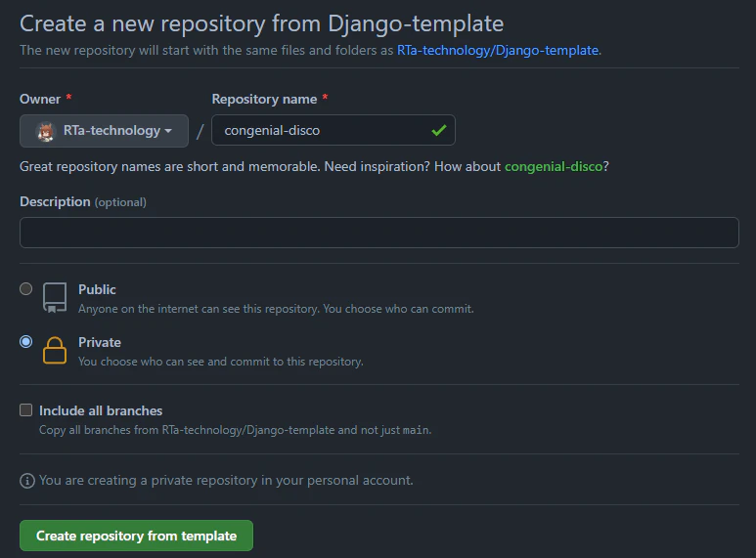This screenshot has width=756, height=558.
Task: Click 'You are creating a private repository' notice
Action: pyautogui.click(x=226, y=481)
